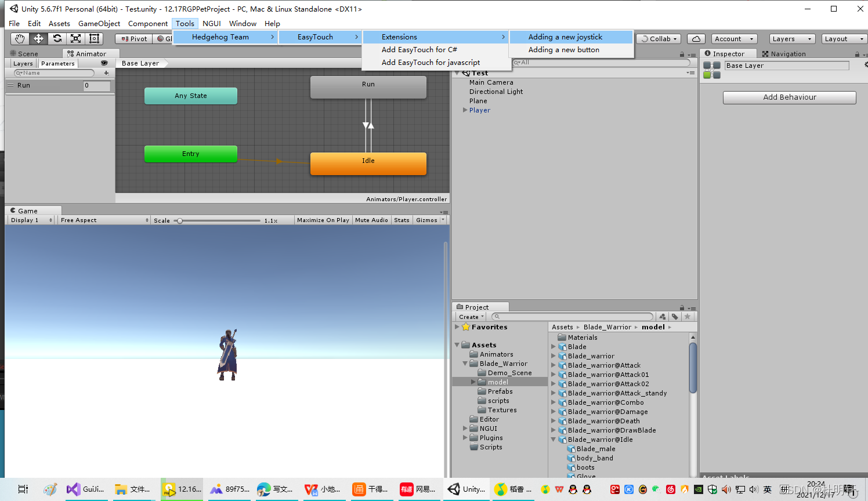Image resolution: width=868 pixels, height=501 pixels.
Task: Click the Base Layer name field in Inspector
Action: (787, 66)
